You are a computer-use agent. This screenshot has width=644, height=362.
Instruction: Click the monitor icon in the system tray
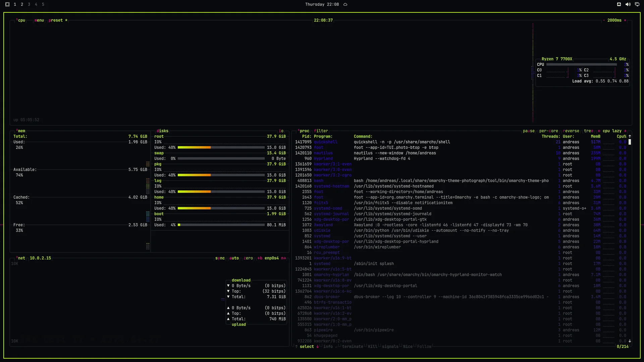point(637,4)
